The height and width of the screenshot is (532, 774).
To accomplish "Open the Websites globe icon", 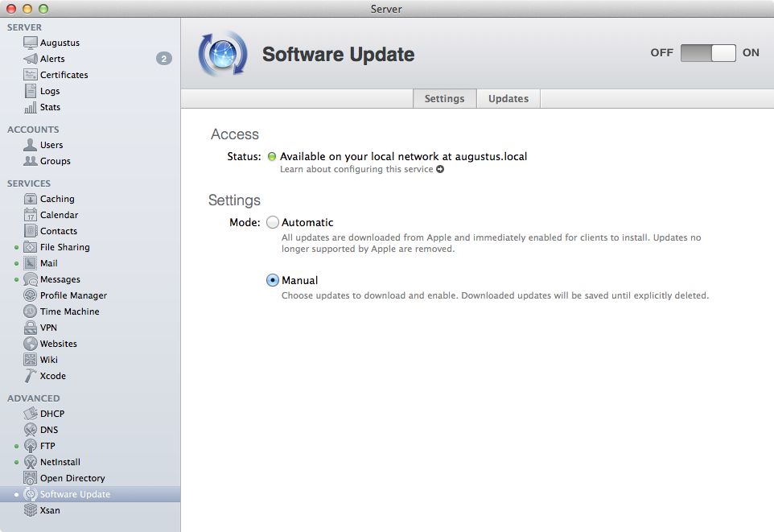I will coord(30,344).
